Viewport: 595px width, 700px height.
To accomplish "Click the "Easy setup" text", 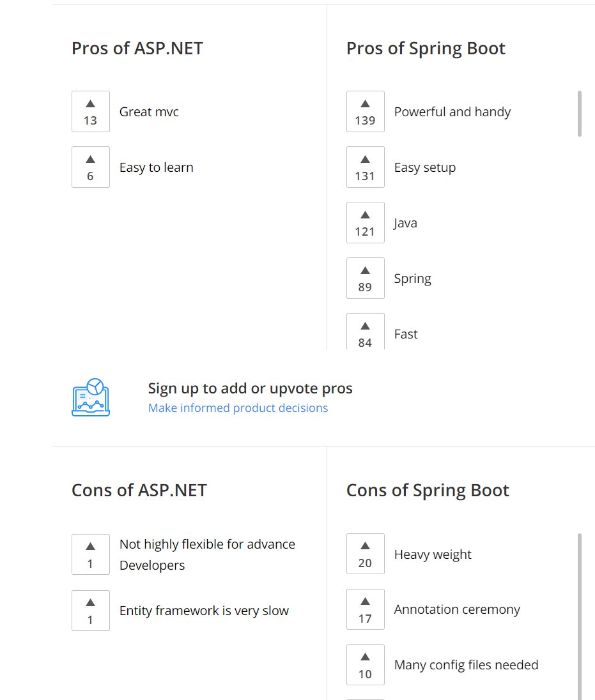I will point(425,167).
